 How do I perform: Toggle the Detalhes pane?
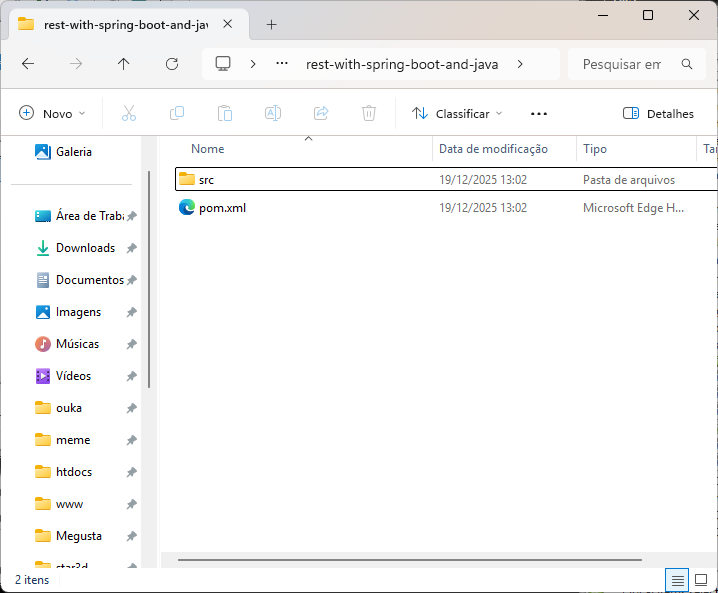coord(658,114)
